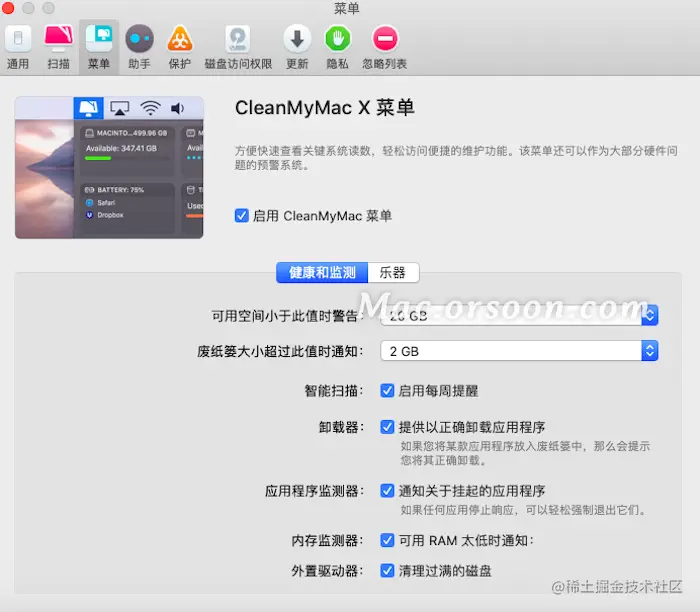Click the red close window button
Image resolution: width=700 pixels, height=612 pixels.
[8, 8]
